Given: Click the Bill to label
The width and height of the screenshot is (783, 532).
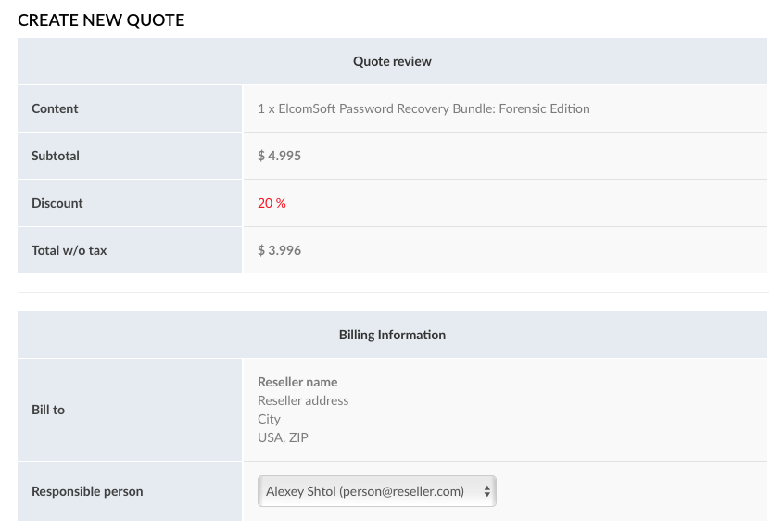Looking at the screenshot, I should click(x=48, y=410).
